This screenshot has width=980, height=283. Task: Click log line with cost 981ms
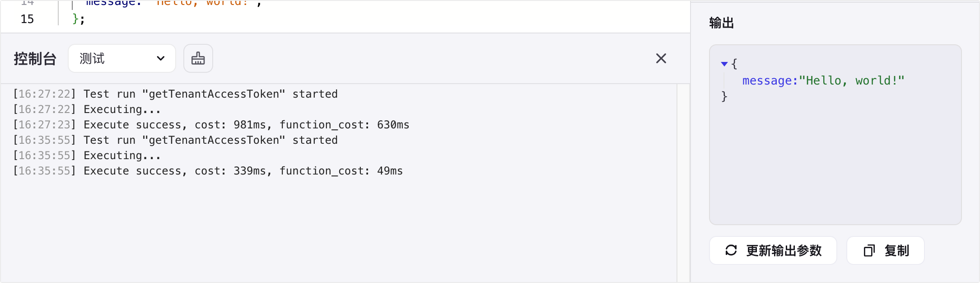point(211,125)
